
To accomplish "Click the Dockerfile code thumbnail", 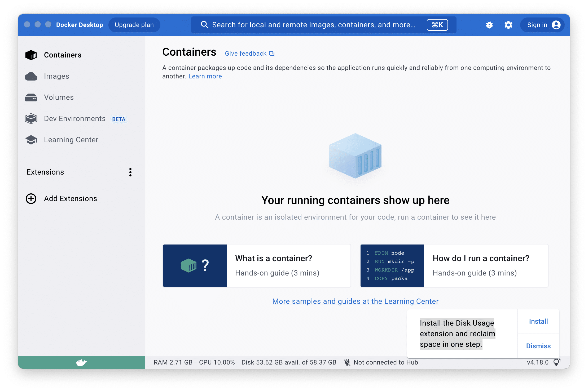I will coord(392,266).
